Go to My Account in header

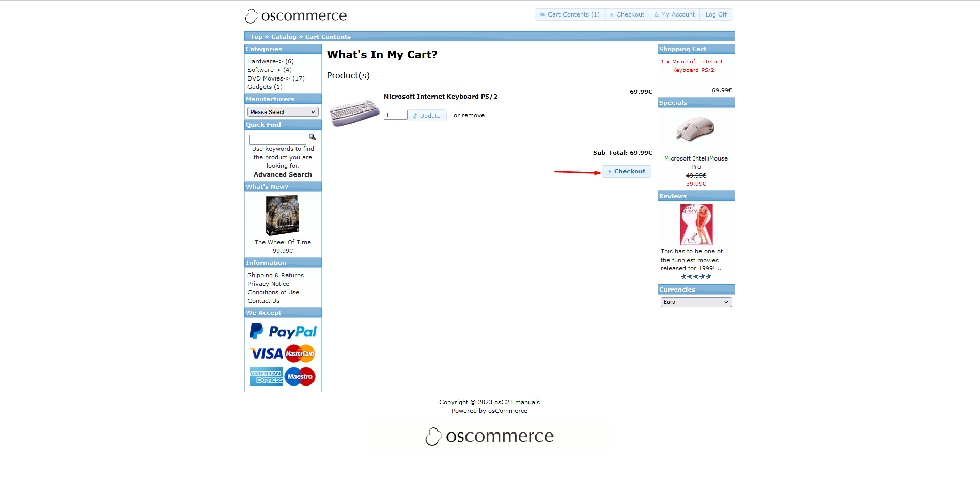[x=674, y=14]
